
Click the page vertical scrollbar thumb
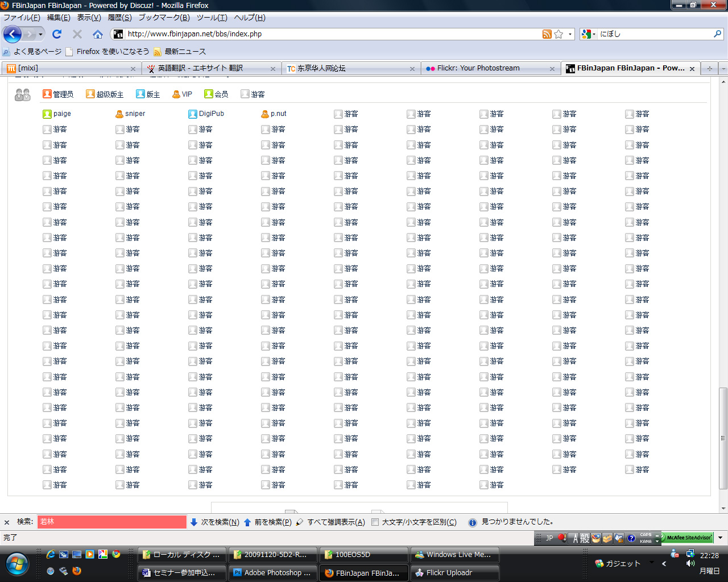pyautogui.click(x=723, y=438)
